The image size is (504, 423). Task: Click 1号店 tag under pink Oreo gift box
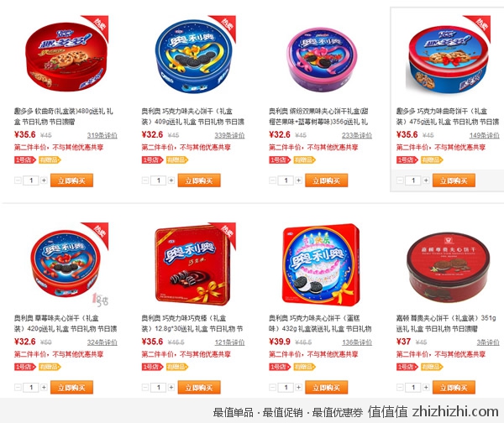point(280,160)
